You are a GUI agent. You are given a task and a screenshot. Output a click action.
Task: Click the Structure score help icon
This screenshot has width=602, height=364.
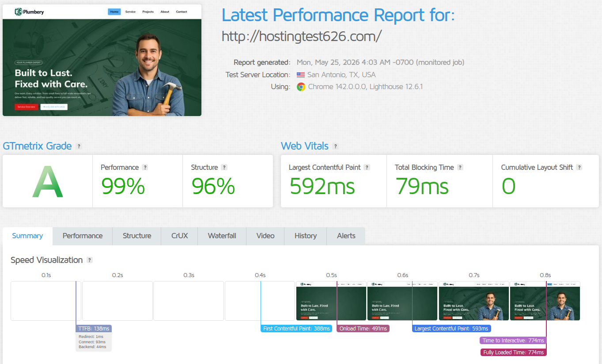224,168
